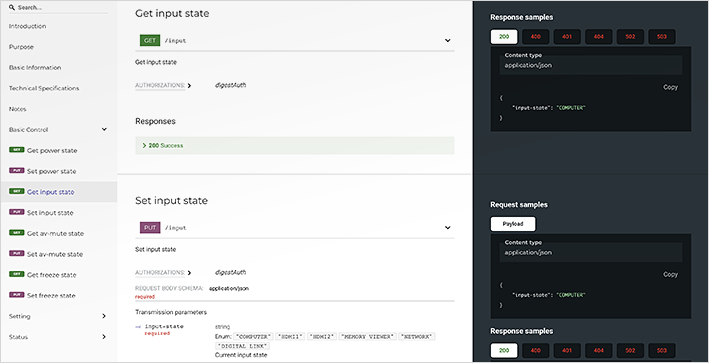This screenshot has height=363, width=709.
Task: Select the top 503 response sample tab
Action: point(662,37)
